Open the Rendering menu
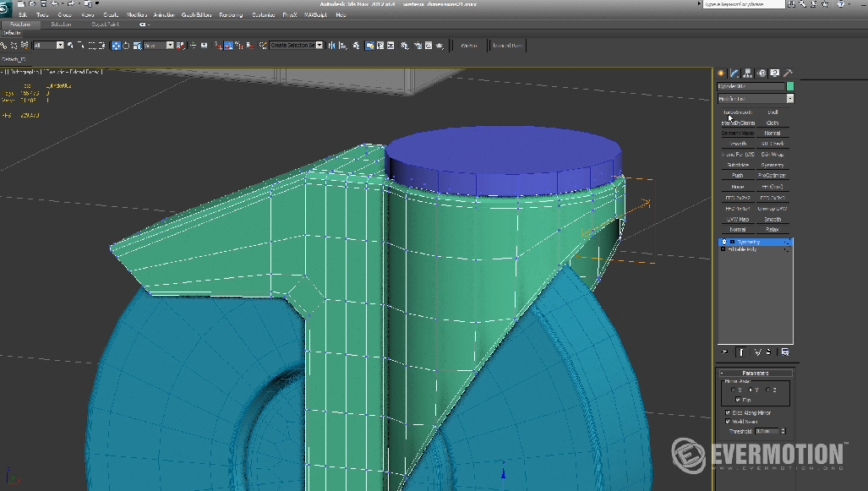This screenshot has height=491, width=868. tap(231, 15)
